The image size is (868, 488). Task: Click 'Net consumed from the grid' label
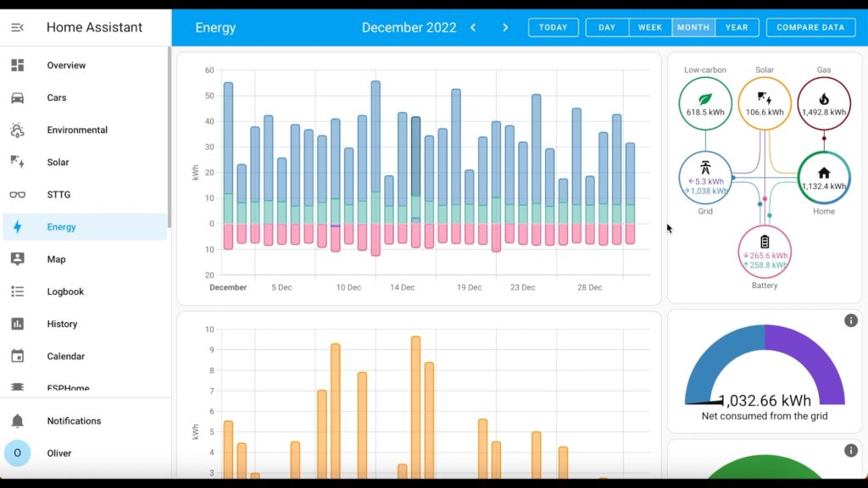[765, 416]
